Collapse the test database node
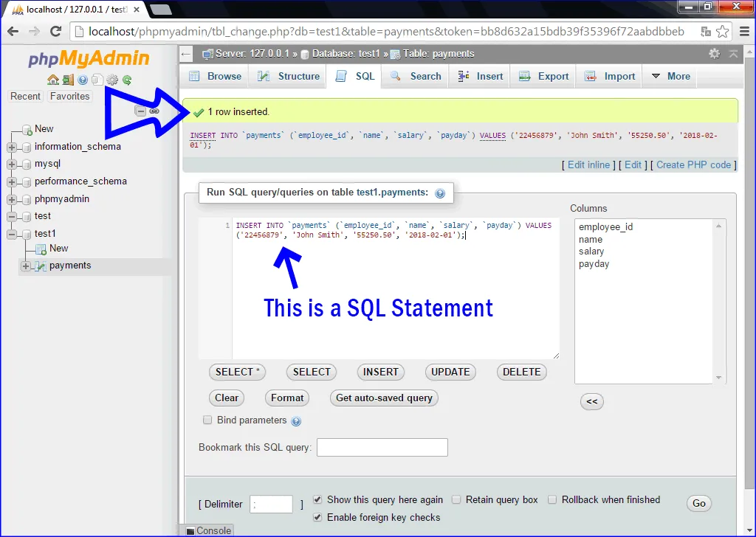756x537 pixels. [x=12, y=217]
